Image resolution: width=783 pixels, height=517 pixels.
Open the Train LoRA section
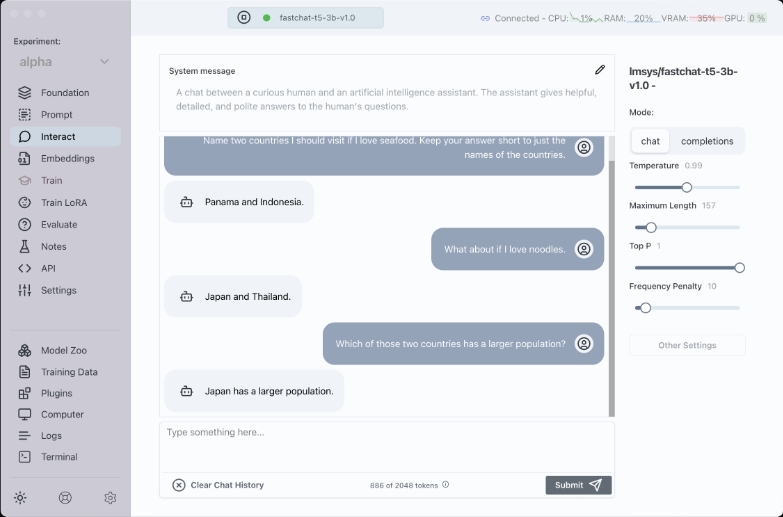coord(63,202)
